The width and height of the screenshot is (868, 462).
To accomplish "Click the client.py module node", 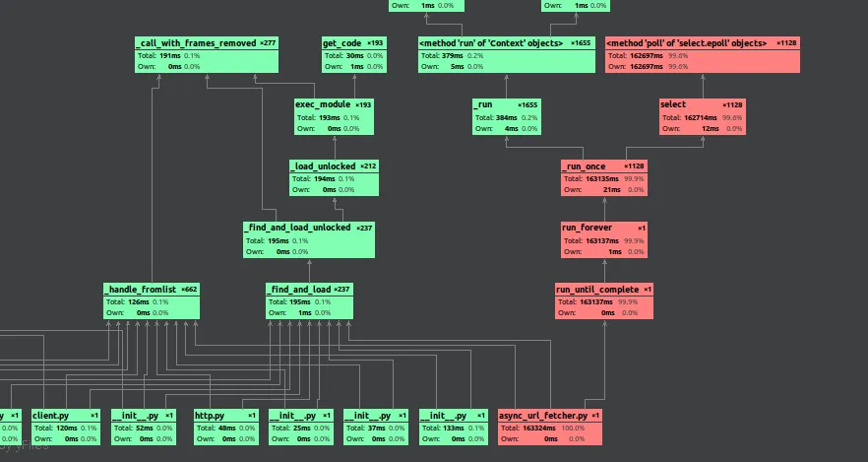I will (66, 428).
